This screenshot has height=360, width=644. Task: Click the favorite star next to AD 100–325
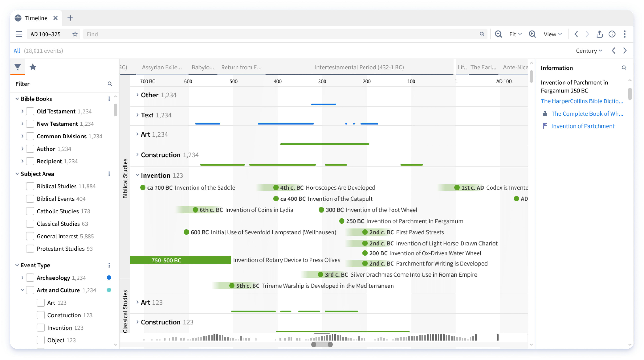coord(75,34)
